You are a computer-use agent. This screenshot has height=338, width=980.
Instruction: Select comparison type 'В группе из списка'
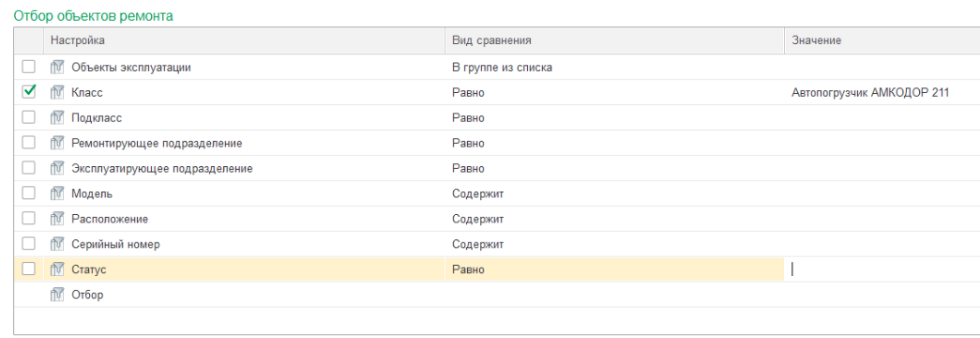tap(502, 68)
